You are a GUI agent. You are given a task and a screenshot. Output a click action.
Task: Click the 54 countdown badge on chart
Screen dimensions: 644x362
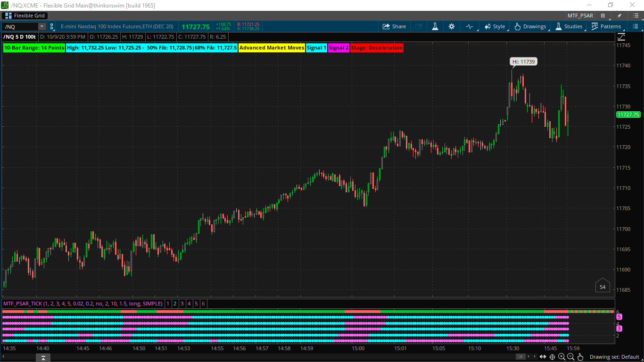602,286
